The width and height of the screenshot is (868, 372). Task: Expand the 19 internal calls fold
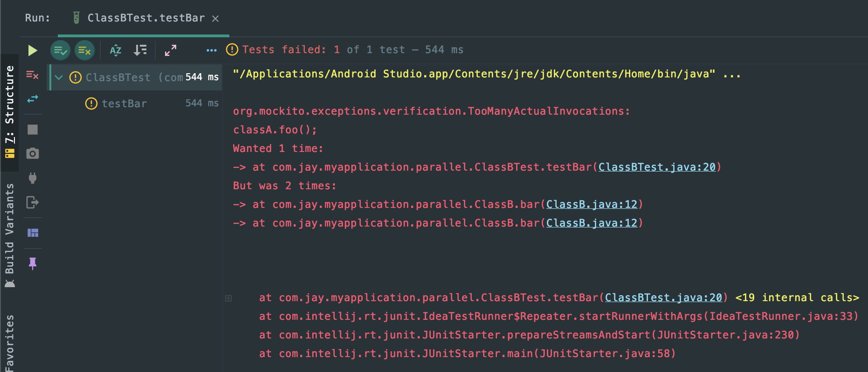[x=797, y=297]
